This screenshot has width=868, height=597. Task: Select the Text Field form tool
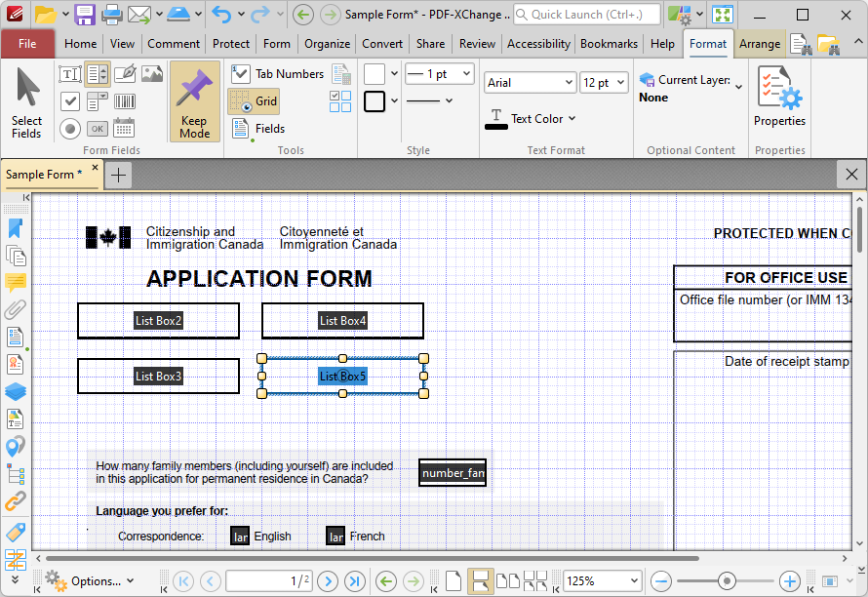tap(70, 74)
